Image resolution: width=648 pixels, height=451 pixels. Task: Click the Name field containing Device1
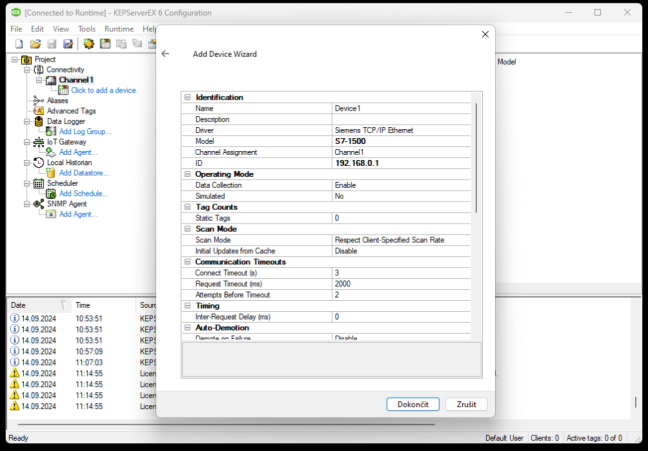pos(401,108)
